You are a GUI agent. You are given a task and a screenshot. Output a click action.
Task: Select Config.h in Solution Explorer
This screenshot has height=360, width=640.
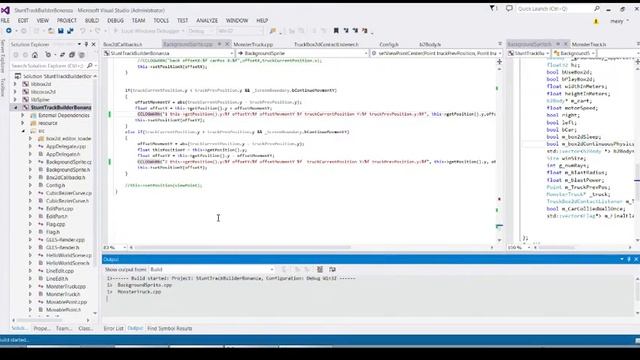coord(56,185)
